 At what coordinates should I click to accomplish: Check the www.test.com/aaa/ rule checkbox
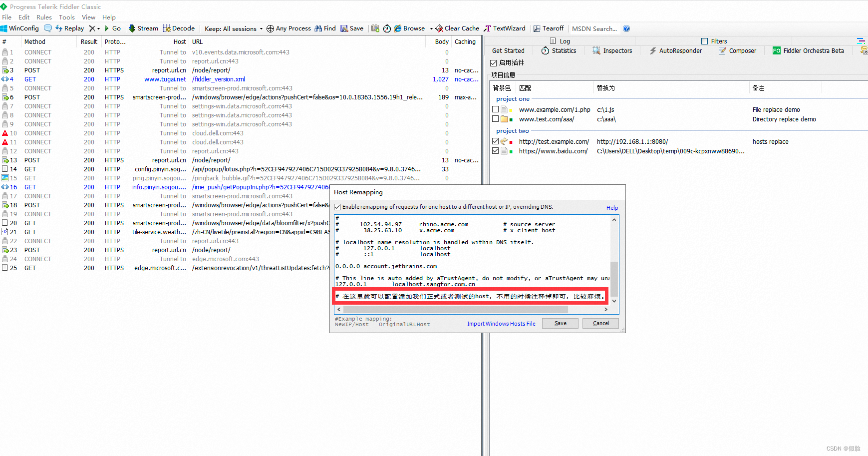[495, 119]
